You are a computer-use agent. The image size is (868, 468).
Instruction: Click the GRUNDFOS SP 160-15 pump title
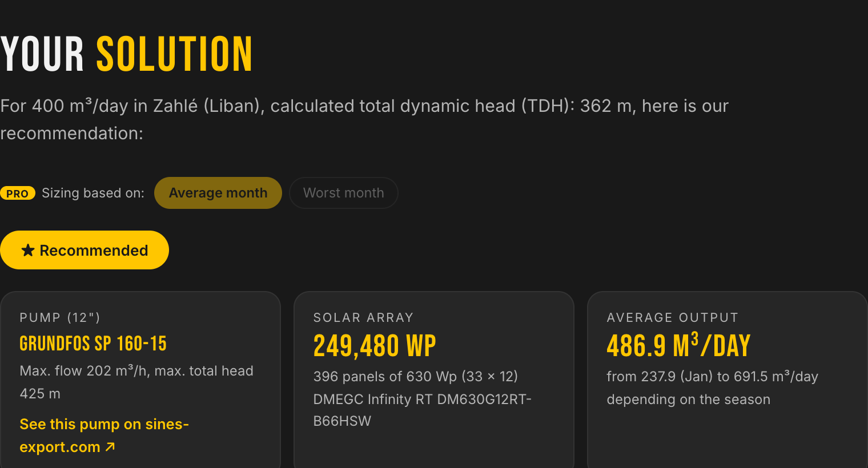click(93, 344)
